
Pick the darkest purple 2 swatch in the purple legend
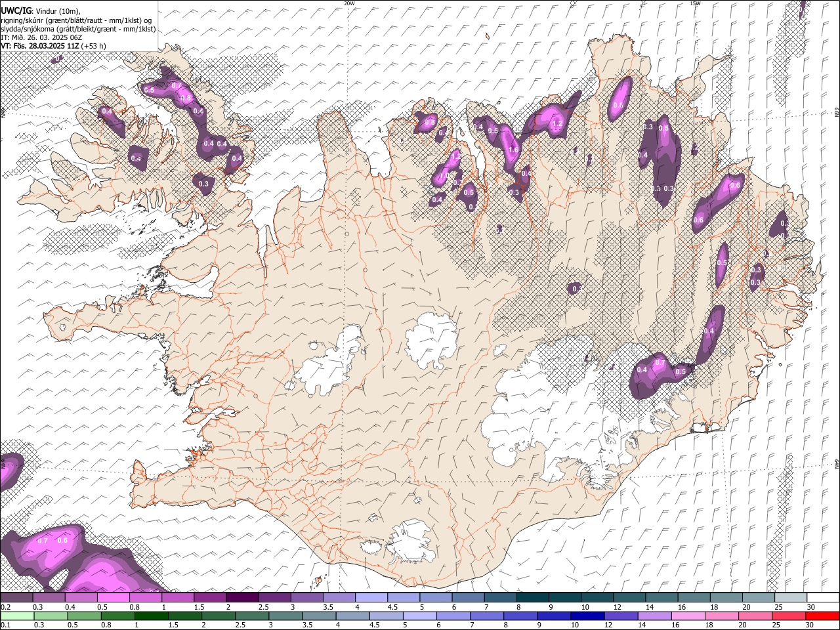tap(241, 598)
